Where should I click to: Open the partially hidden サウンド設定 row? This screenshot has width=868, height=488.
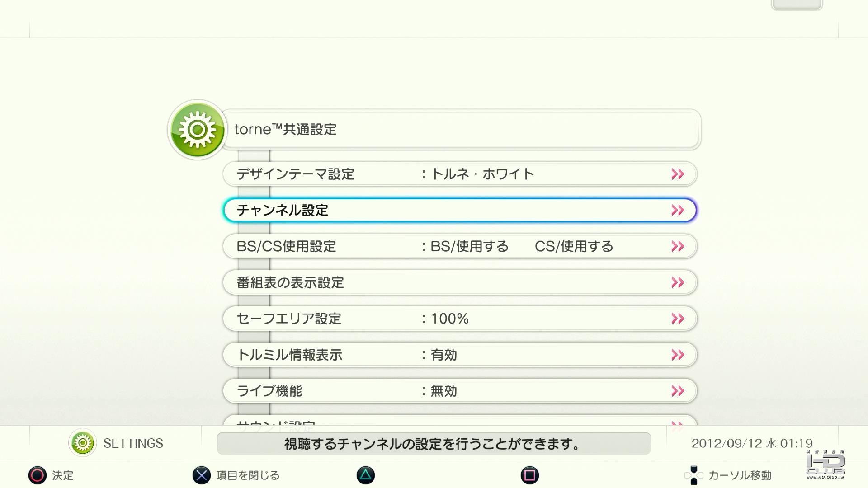(x=460, y=420)
